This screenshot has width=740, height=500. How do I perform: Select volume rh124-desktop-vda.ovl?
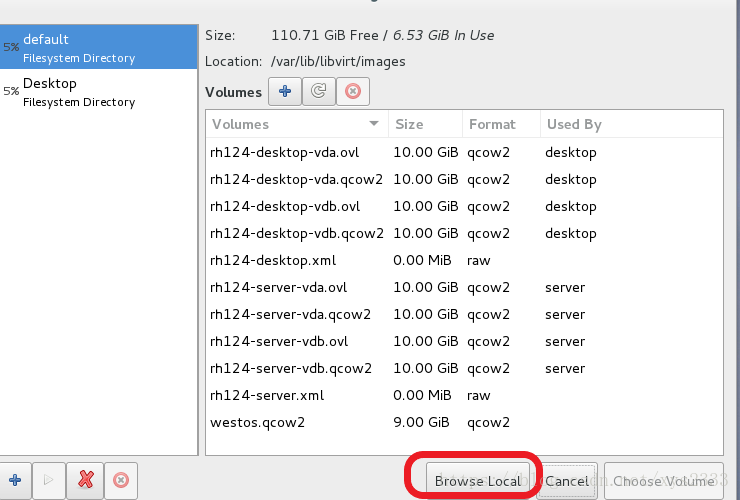[464, 152]
